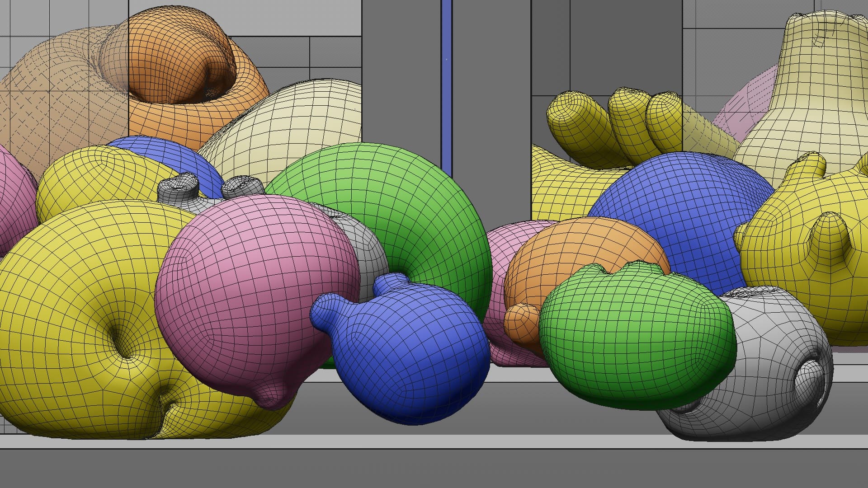The width and height of the screenshot is (868, 488).
Task: Select the small orange nub beside green mesh
Action: tap(521, 322)
